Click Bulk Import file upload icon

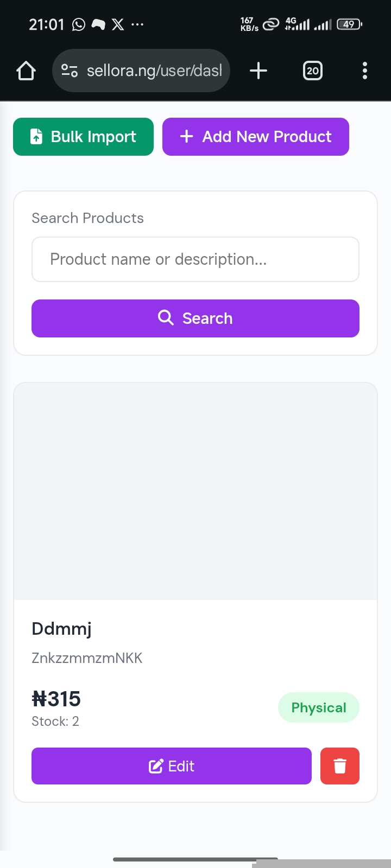click(36, 137)
